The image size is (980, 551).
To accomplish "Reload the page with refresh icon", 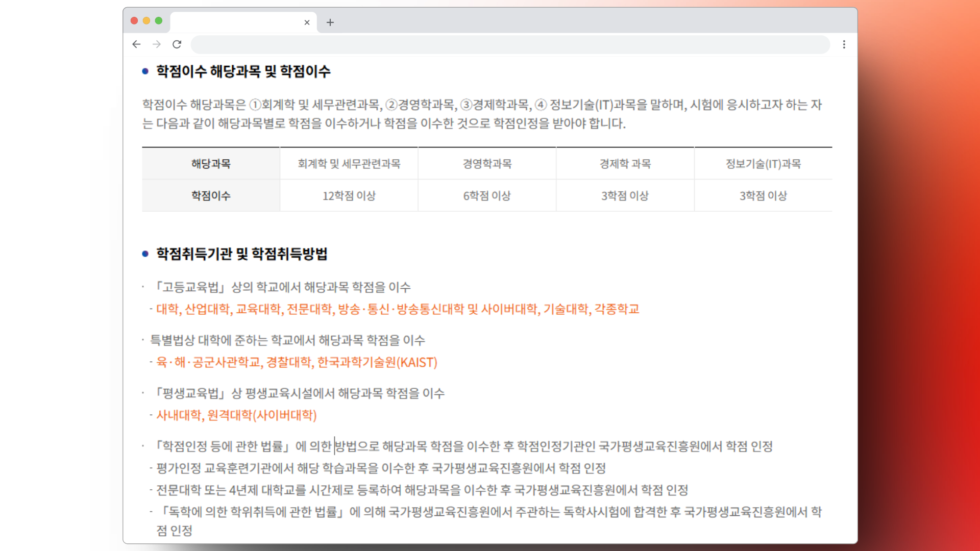I will click(x=177, y=44).
